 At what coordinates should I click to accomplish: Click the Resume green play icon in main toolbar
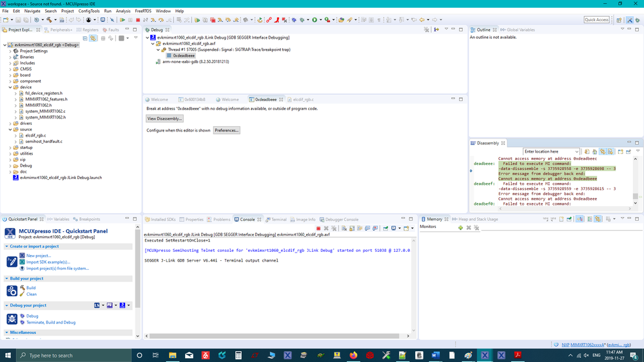point(122,20)
